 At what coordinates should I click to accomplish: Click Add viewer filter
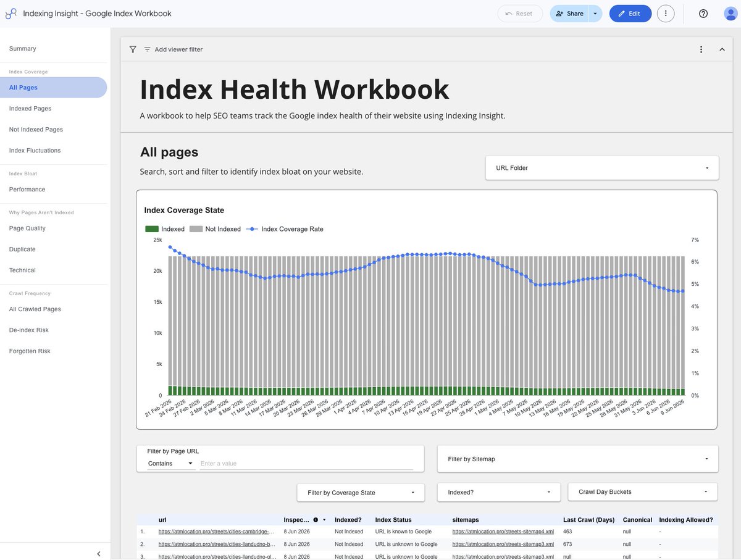173,49
